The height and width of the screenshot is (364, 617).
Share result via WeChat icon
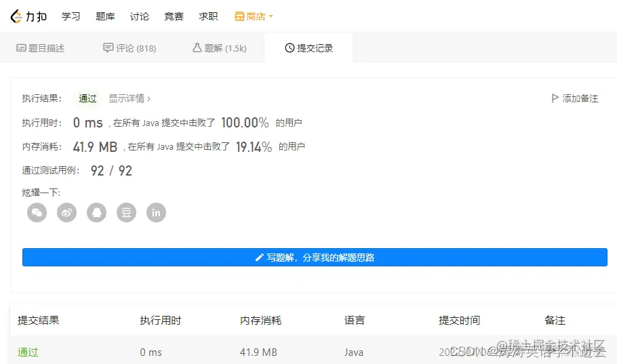(x=37, y=212)
